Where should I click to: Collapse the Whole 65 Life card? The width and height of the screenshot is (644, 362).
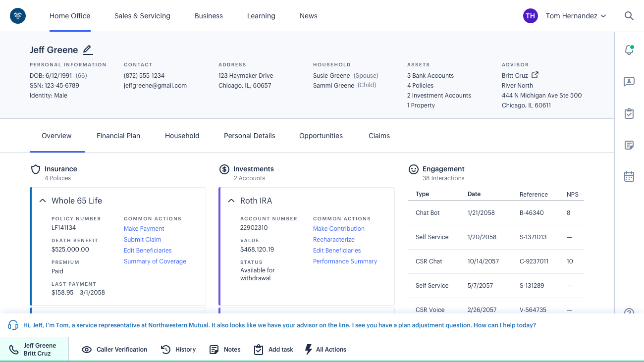click(x=43, y=201)
